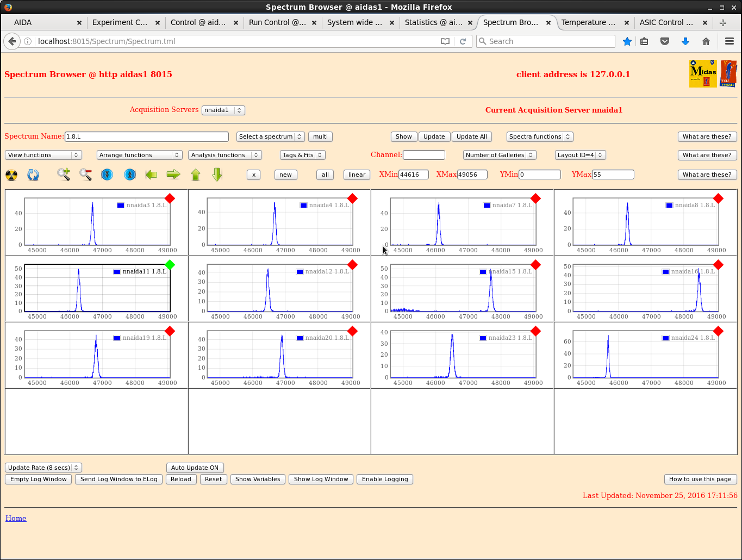Click the blue compress arrows icon
The width and height of the screenshot is (742, 560).
[107, 175]
